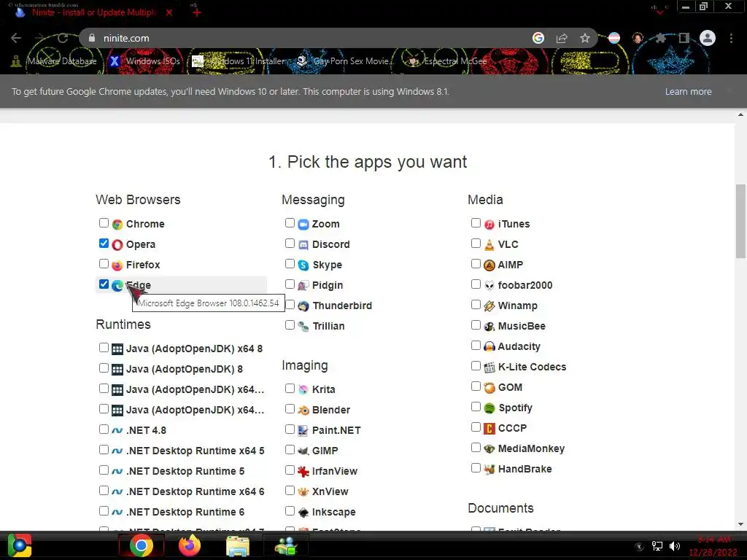The image size is (747, 560).
Task: Click the CCCP label
Action: [x=512, y=428]
